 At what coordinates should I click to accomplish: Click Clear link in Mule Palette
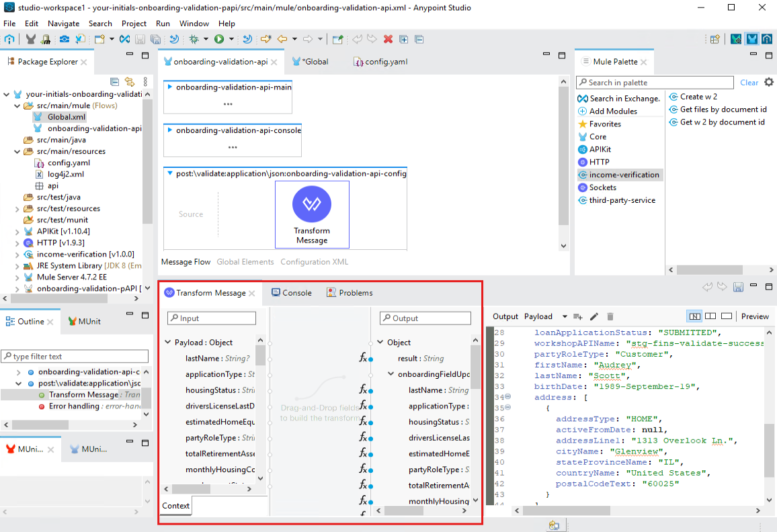point(749,83)
